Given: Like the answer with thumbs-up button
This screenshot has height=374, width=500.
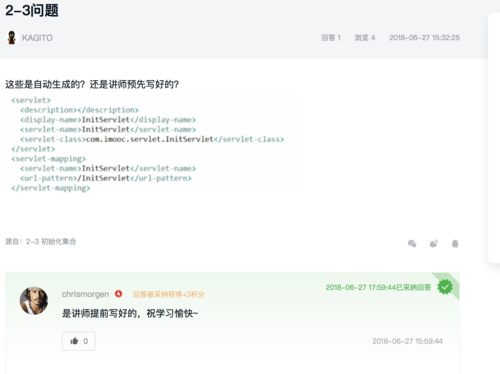Looking at the screenshot, I should tap(79, 341).
